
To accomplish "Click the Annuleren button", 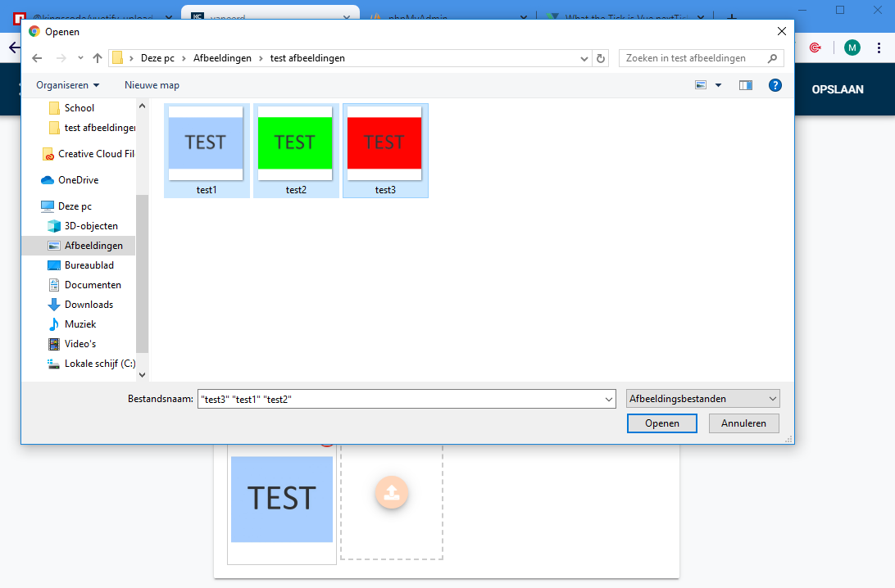I will [743, 423].
